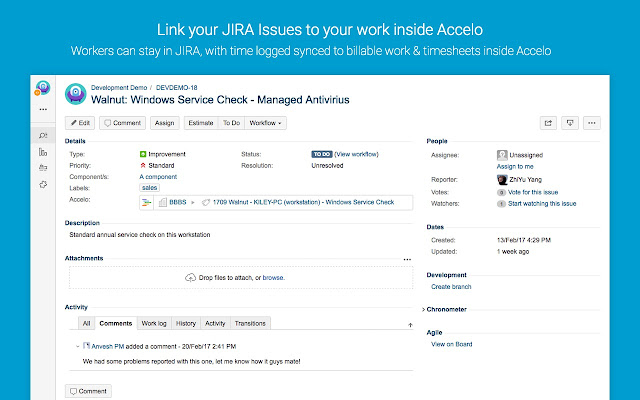640x400 pixels.
Task: Sort activity with the arrow icon
Action: pyautogui.click(x=410, y=325)
